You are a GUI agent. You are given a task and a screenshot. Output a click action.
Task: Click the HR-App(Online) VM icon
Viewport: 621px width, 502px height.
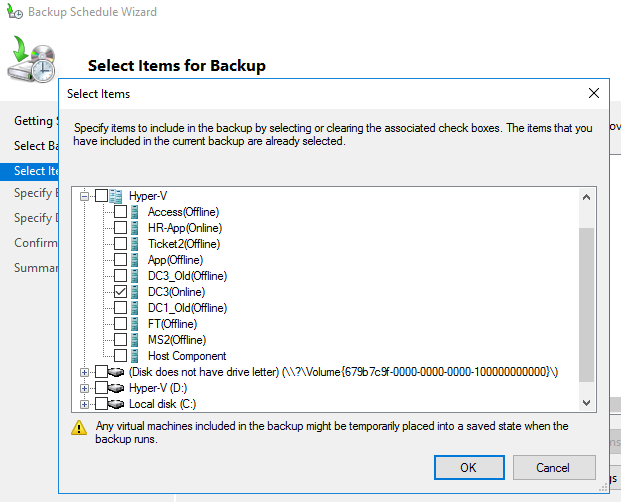coord(135,228)
